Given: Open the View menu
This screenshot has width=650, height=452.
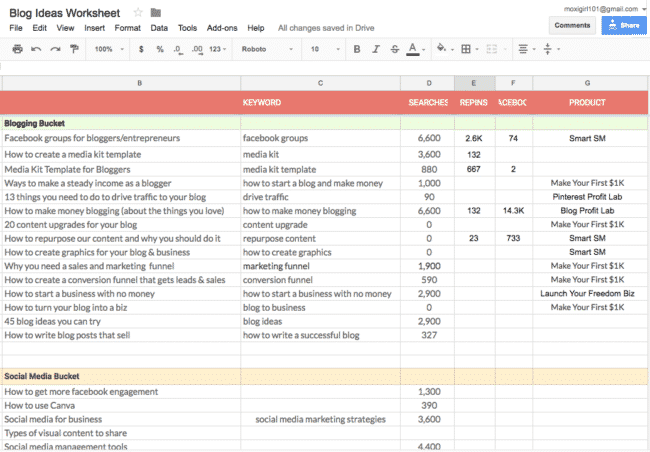Looking at the screenshot, I should click(x=65, y=28).
